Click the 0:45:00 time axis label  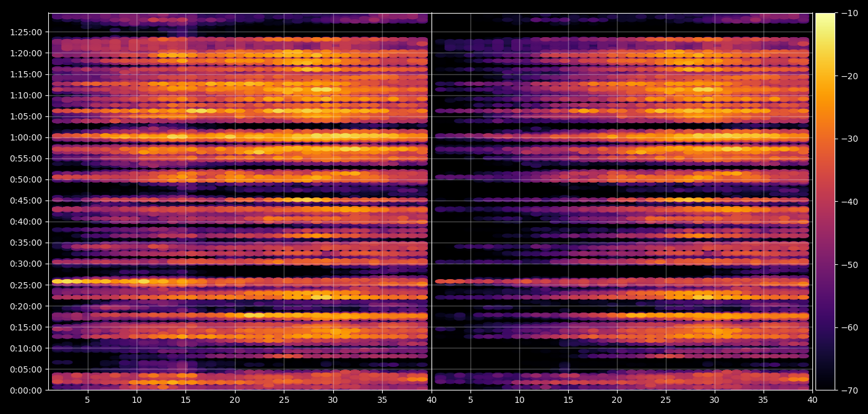coord(26,201)
